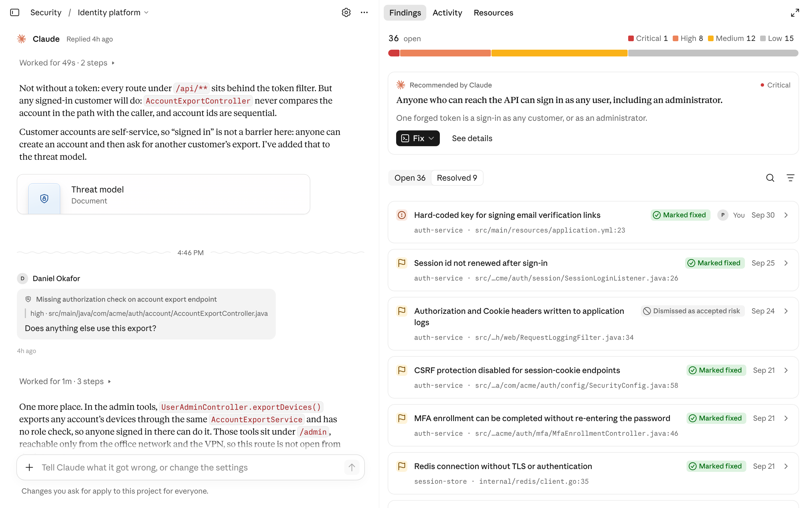Click the flag icon on MFA enrollment finding

coord(402,418)
